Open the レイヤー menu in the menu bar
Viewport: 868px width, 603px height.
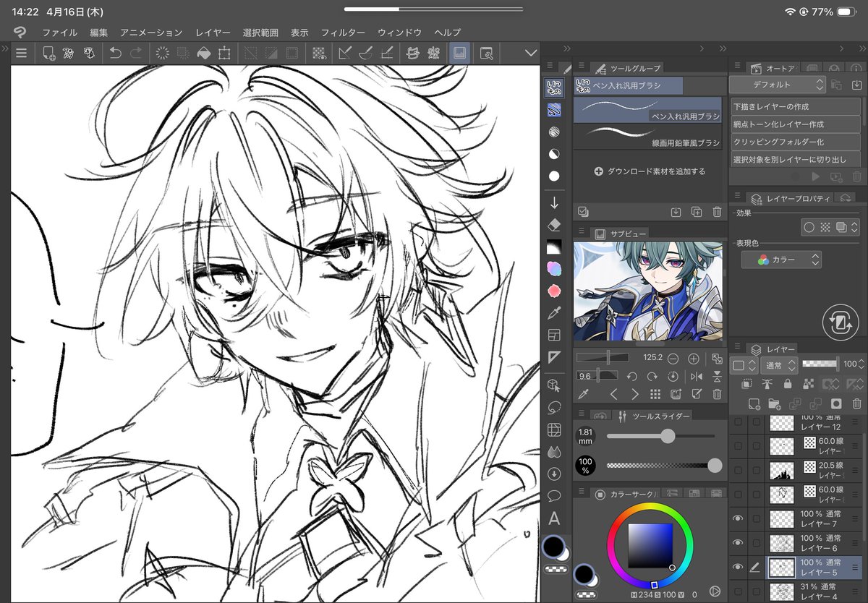pos(213,33)
